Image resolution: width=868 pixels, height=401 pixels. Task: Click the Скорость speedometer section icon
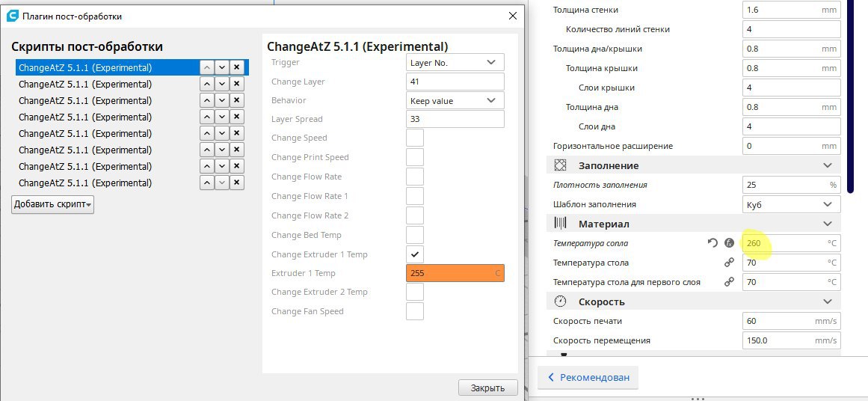[561, 301]
